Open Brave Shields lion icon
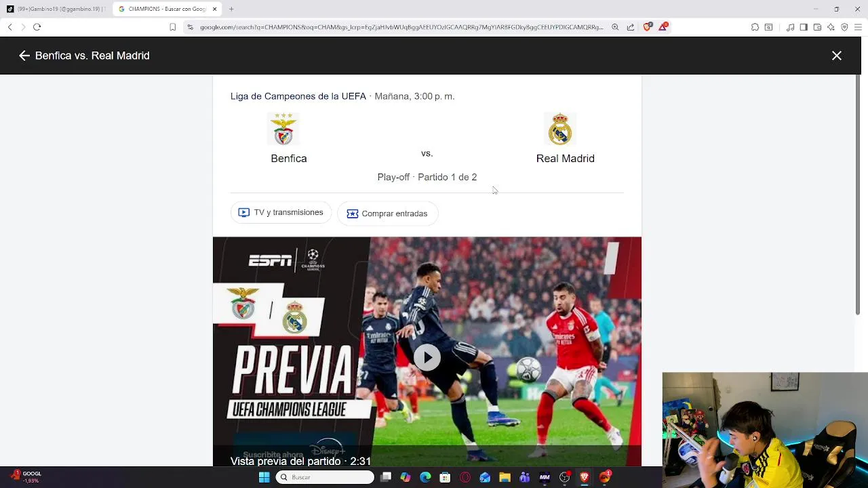This screenshot has width=868, height=488. (648, 27)
